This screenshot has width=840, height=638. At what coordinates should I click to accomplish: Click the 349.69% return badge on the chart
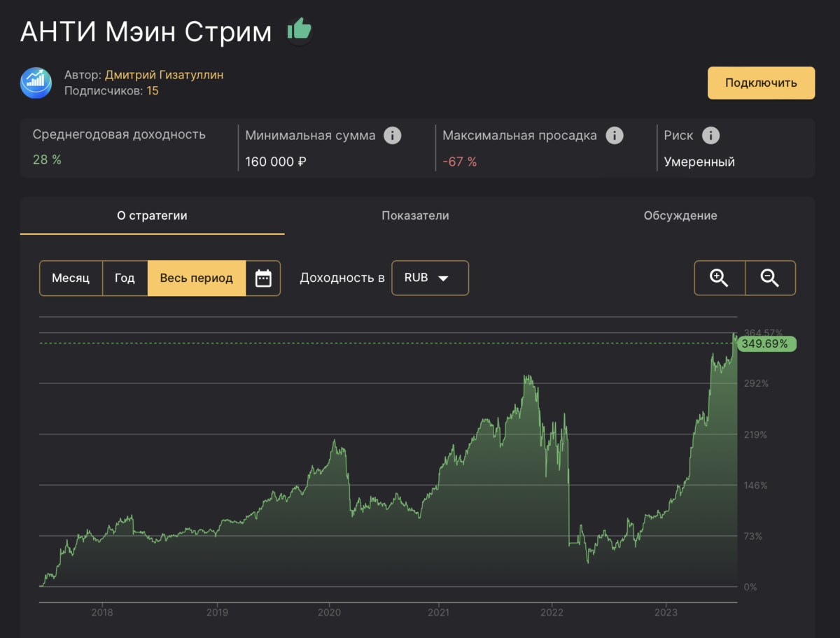tap(766, 343)
